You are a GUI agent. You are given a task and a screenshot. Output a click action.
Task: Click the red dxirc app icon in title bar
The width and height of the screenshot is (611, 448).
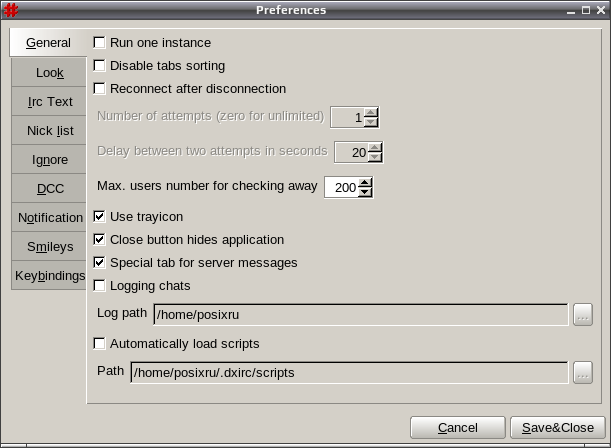coord(11,10)
